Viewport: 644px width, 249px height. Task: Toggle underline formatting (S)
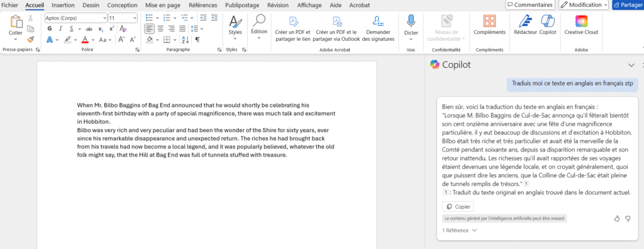click(72, 29)
